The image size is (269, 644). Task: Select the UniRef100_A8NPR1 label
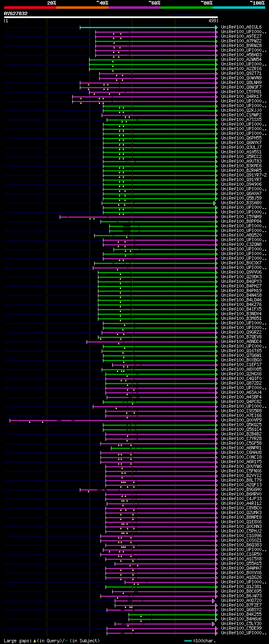[x=241, y=448]
